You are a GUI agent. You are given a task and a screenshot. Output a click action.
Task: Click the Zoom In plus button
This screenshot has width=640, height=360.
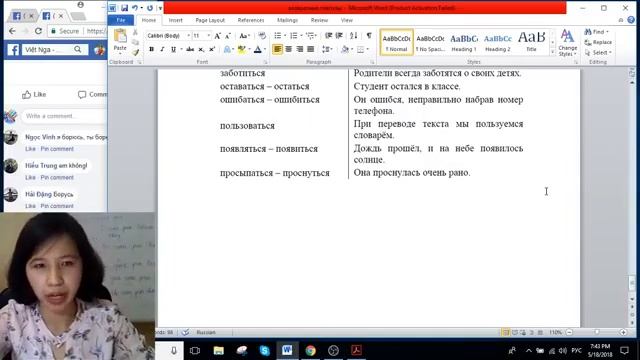pyautogui.click(x=623, y=332)
